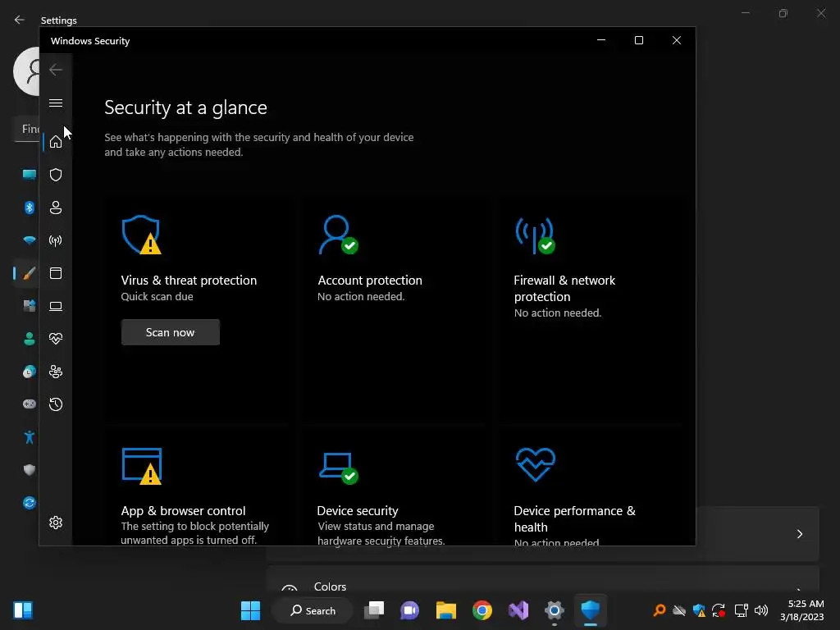
Task: Select Accessibility icon in Settings sidebar
Action: tap(30, 437)
